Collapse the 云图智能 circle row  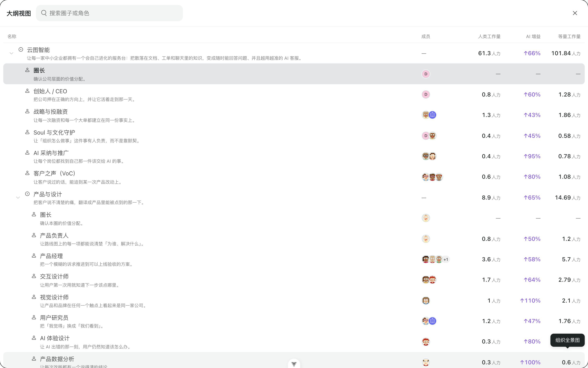click(x=11, y=53)
